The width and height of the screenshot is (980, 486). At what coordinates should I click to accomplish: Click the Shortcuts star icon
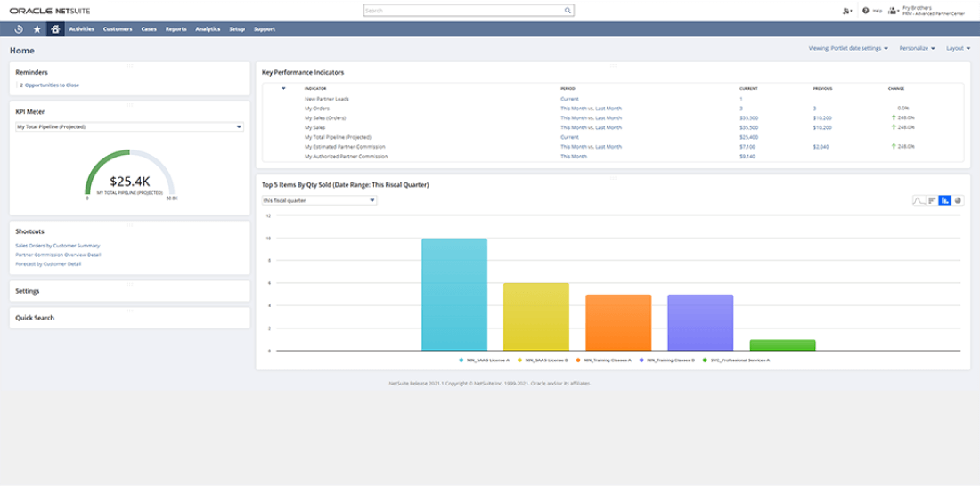click(x=37, y=29)
